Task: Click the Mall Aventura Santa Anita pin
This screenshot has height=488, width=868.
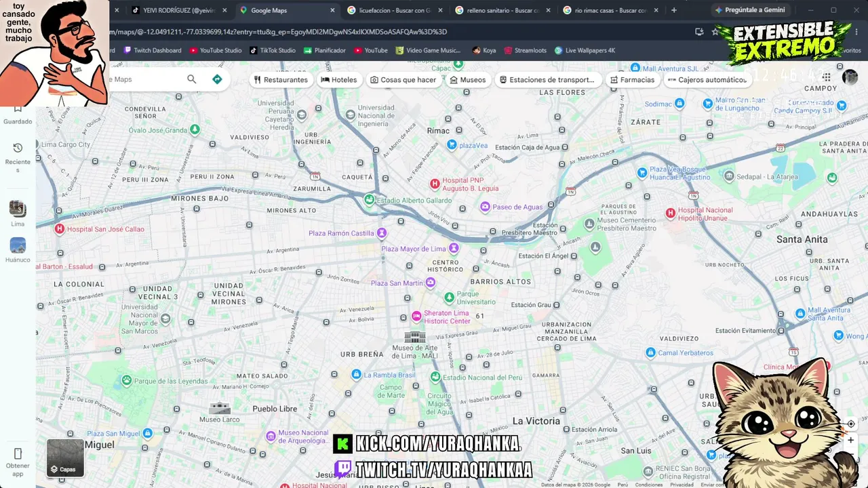Action: pyautogui.click(x=800, y=314)
